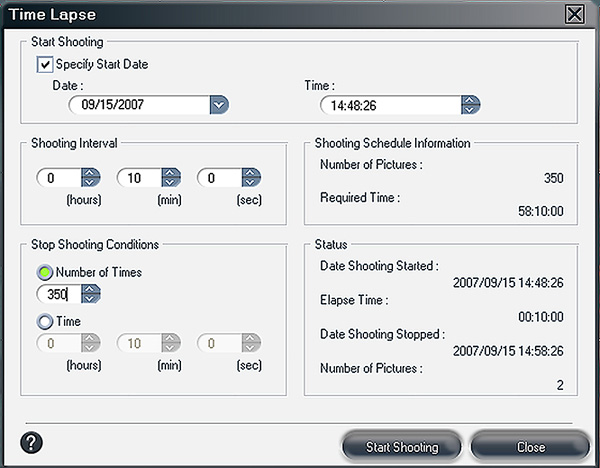This screenshot has width=600, height=468.
Task: Open the start Date dropdown calendar
Action: coord(219,104)
